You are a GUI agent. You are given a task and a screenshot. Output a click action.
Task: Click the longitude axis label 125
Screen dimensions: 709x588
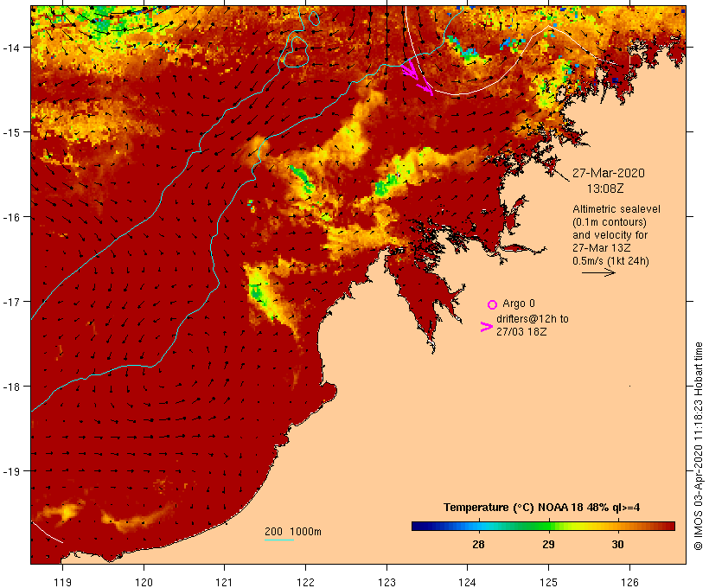pyautogui.click(x=548, y=582)
